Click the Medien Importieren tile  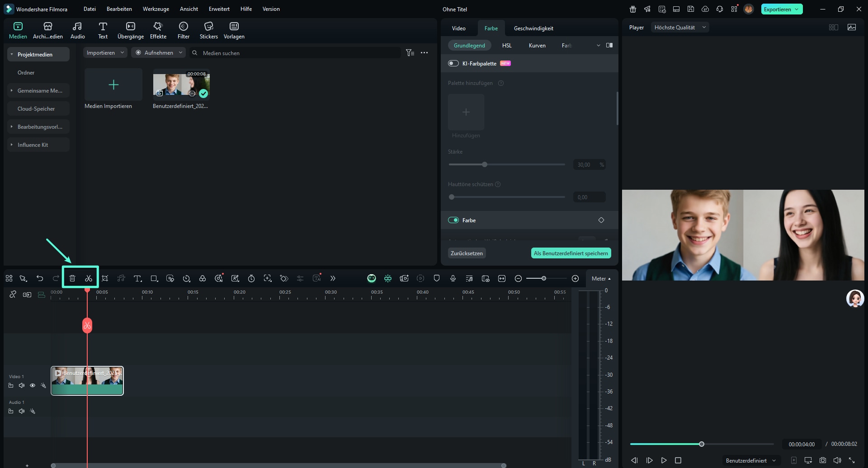coord(113,84)
